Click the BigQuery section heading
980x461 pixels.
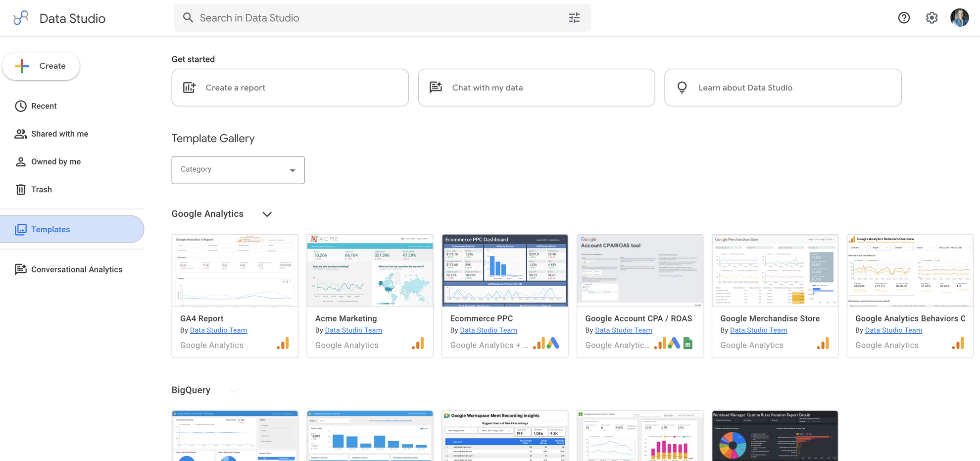click(x=191, y=390)
